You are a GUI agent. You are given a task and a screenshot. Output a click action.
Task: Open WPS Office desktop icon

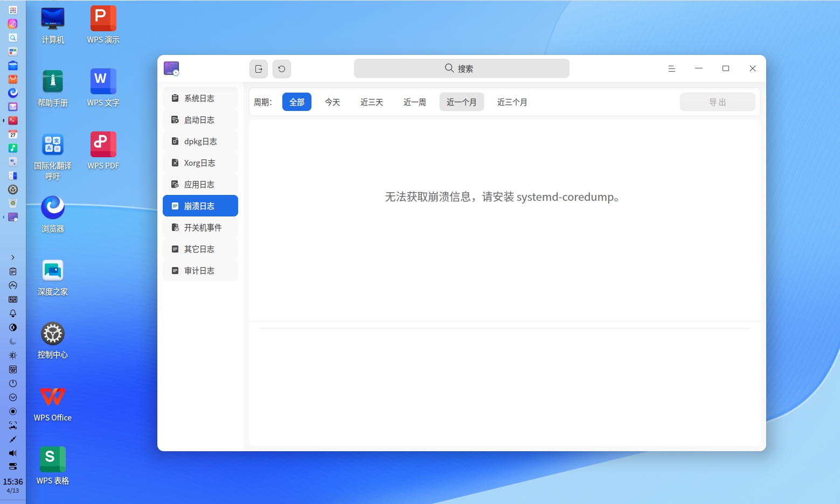[53, 403]
